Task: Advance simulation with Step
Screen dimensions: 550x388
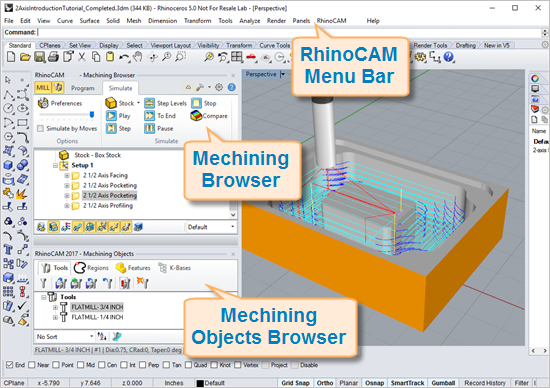Action: pos(119,128)
